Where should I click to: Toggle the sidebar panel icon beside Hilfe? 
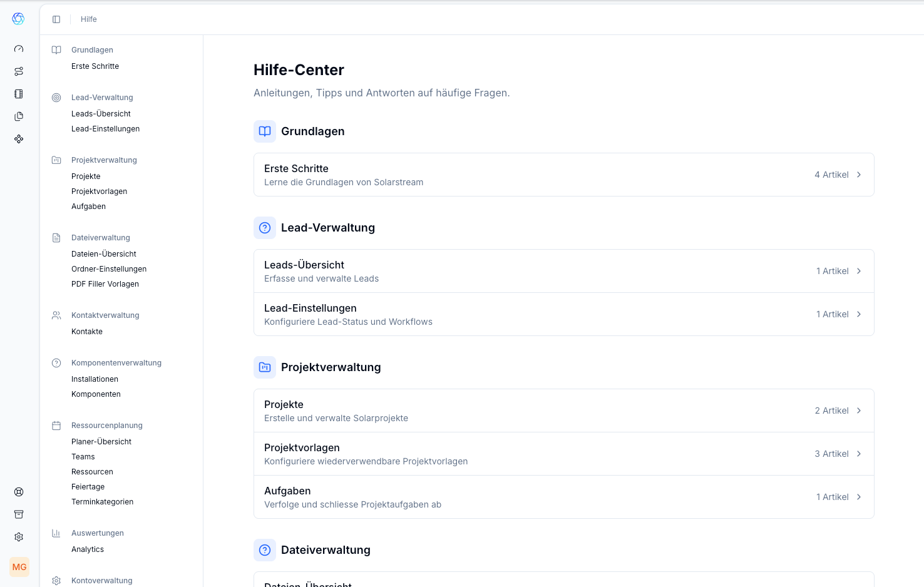pos(56,19)
